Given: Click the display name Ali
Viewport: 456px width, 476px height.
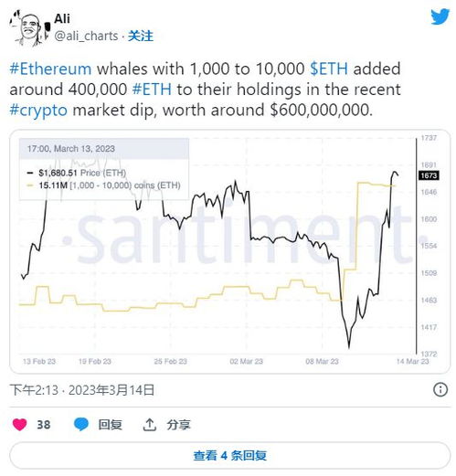Looking at the screenshot, I should tap(62, 18).
